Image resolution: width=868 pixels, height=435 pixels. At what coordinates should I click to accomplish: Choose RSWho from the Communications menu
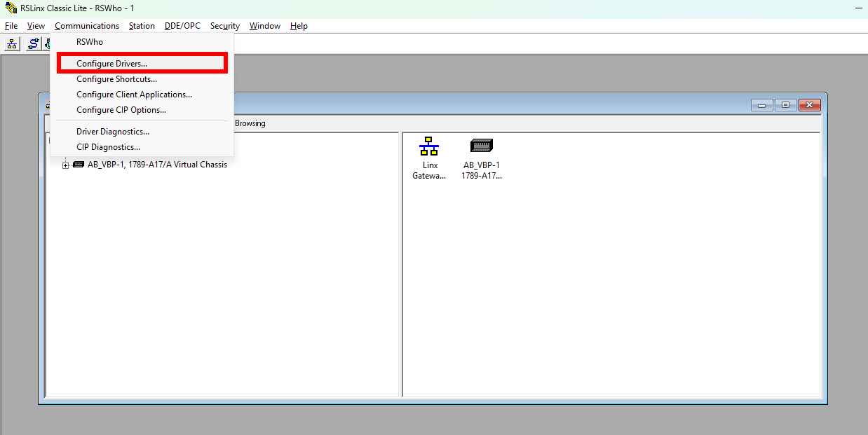click(x=90, y=42)
